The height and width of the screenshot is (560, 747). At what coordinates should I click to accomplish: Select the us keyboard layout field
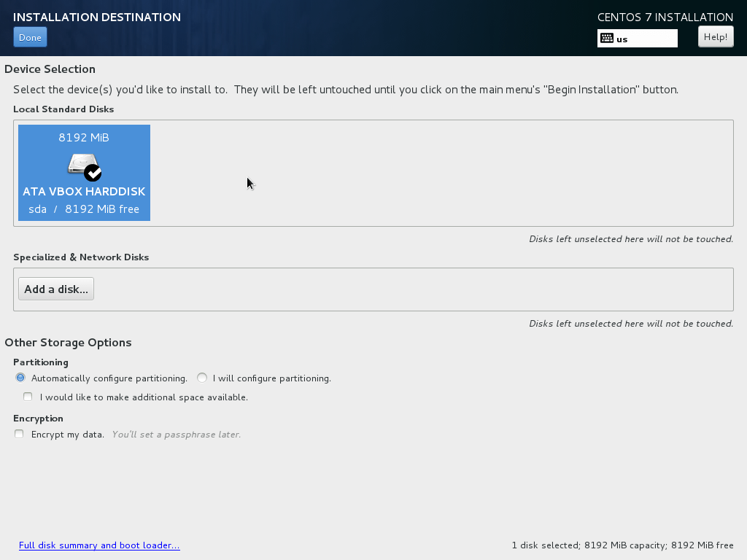coord(638,39)
